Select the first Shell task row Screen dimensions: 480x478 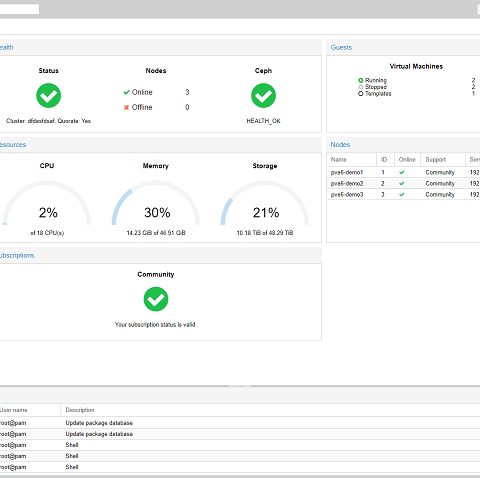[x=240, y=445]
